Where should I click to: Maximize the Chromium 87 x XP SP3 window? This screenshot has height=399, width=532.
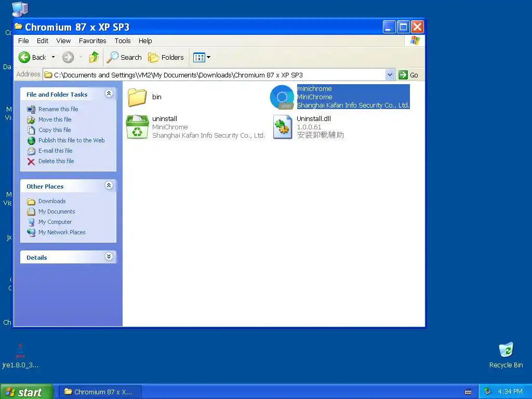(x=403, y=27)
